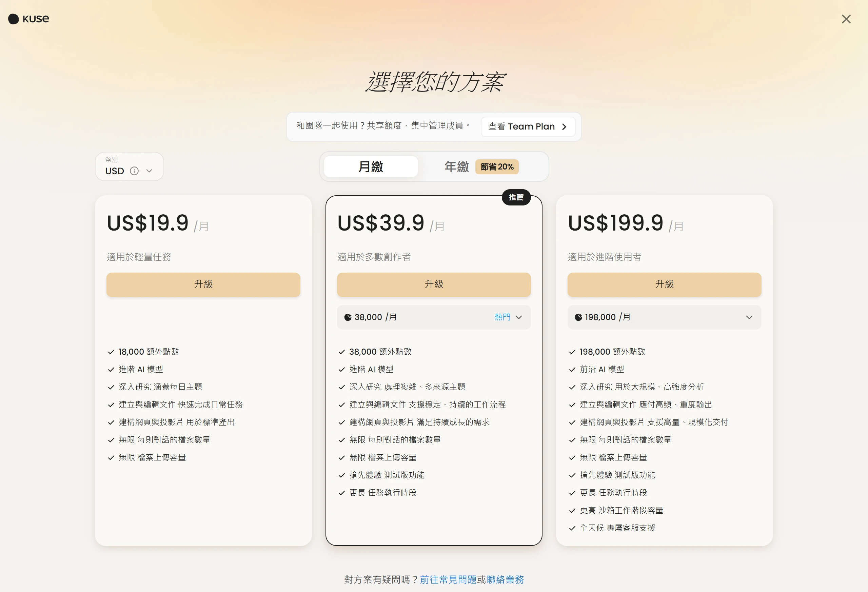
Task: Click the credit icon beside 38,000 /月
Action: 348,317
